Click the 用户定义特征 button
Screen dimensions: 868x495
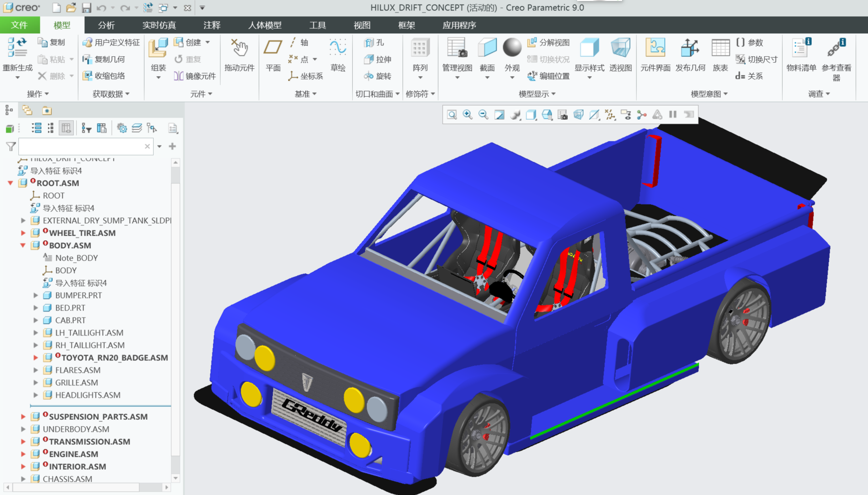pos(111,42)
